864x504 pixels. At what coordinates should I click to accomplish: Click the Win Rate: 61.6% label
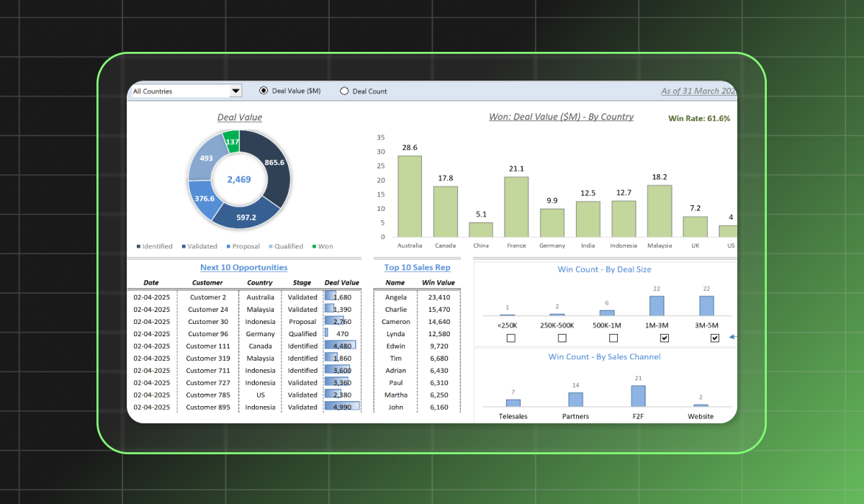(x=699, y=118)
